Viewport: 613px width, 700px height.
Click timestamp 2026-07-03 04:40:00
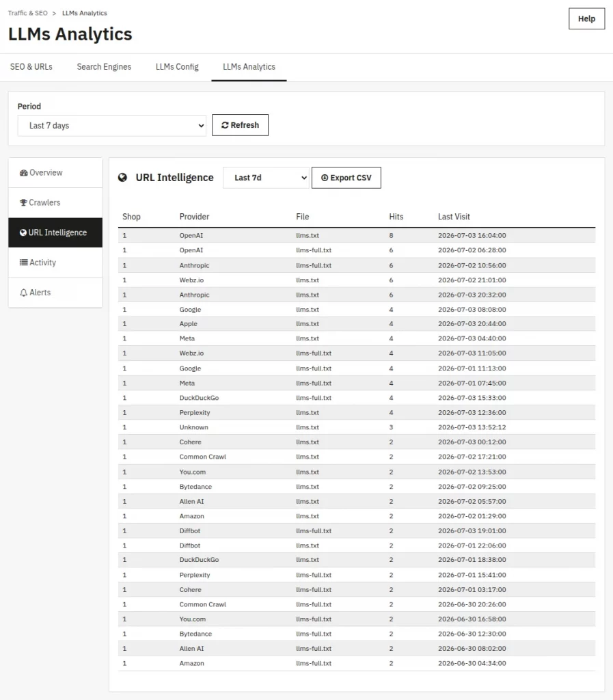point(472,338)
